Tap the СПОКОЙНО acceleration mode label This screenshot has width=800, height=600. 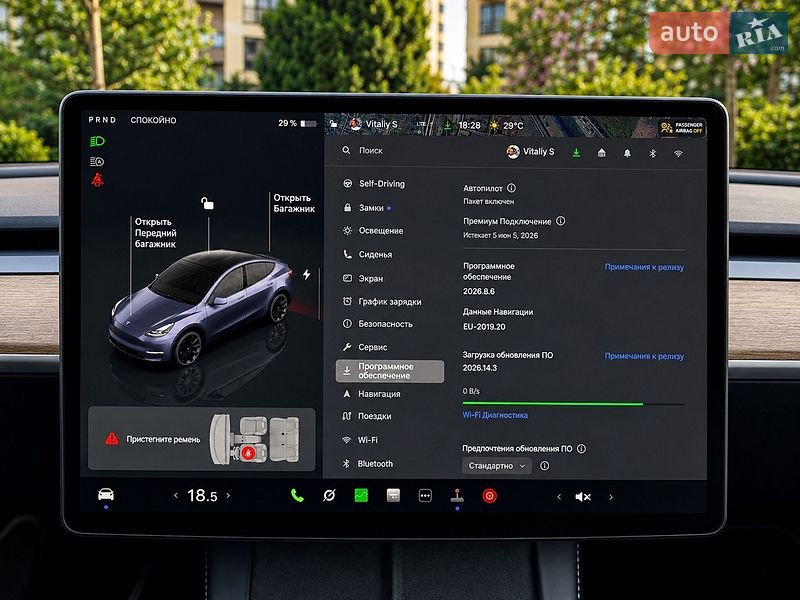[153, 120]
